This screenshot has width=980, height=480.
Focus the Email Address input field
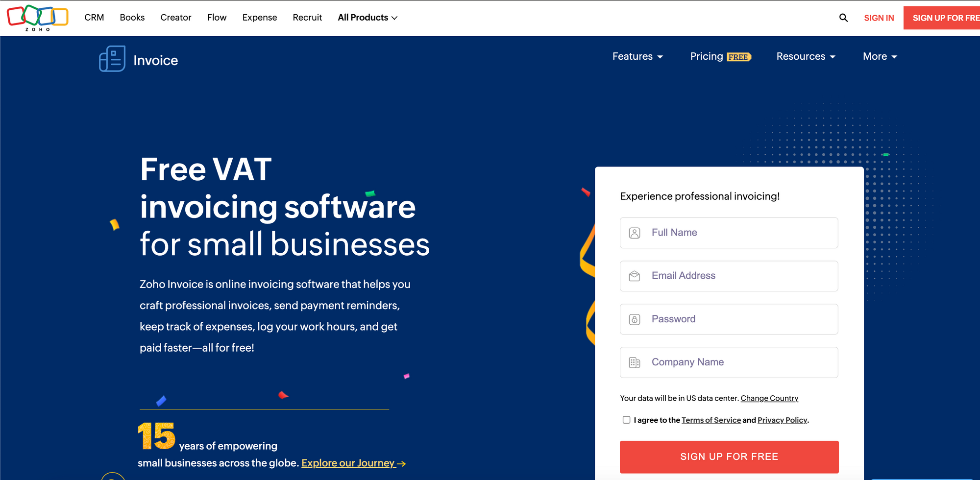coord(729,276)
